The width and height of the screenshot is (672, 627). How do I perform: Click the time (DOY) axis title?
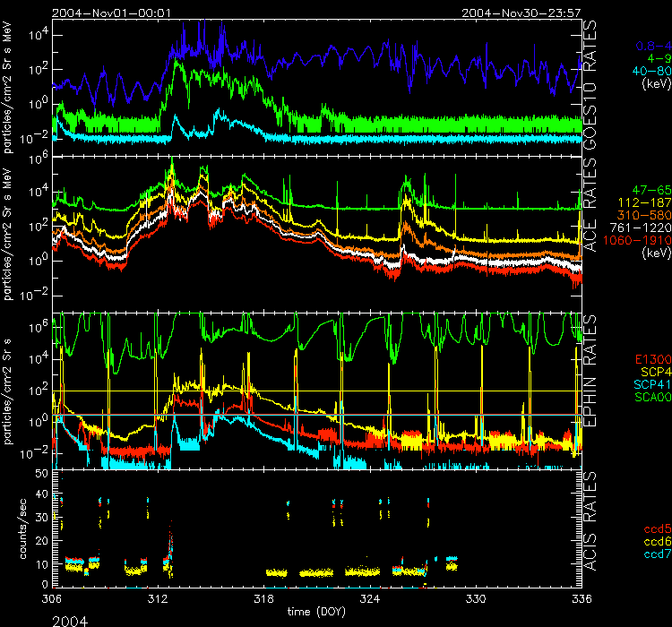316,611
